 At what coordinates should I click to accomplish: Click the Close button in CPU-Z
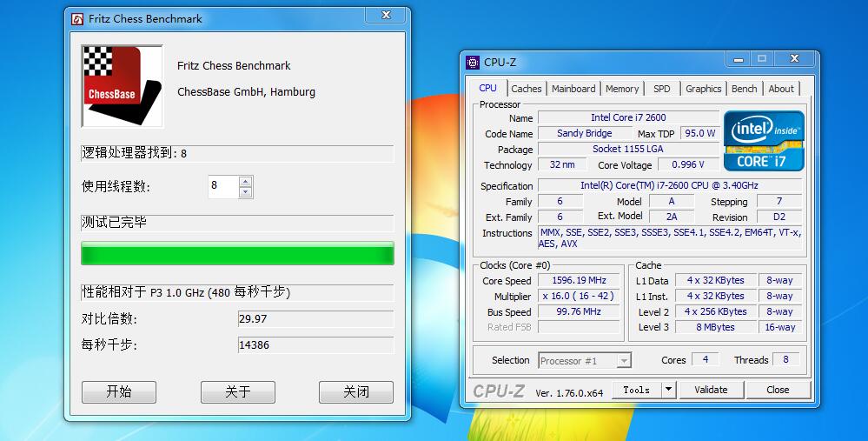pos(778,390)
